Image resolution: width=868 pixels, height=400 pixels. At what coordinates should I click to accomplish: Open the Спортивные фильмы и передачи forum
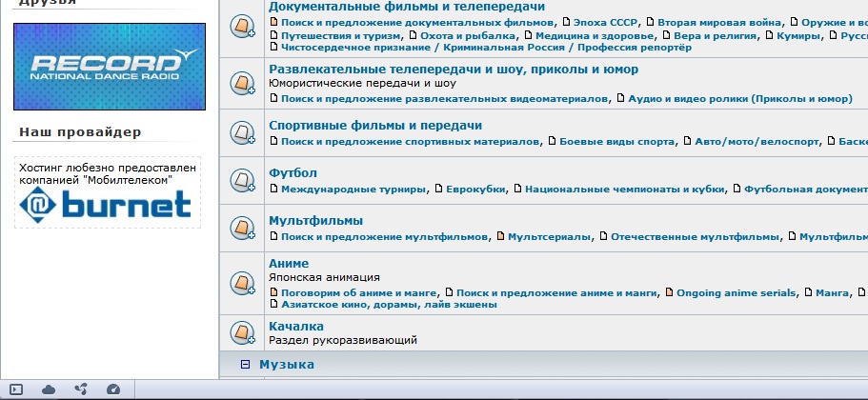375,126
